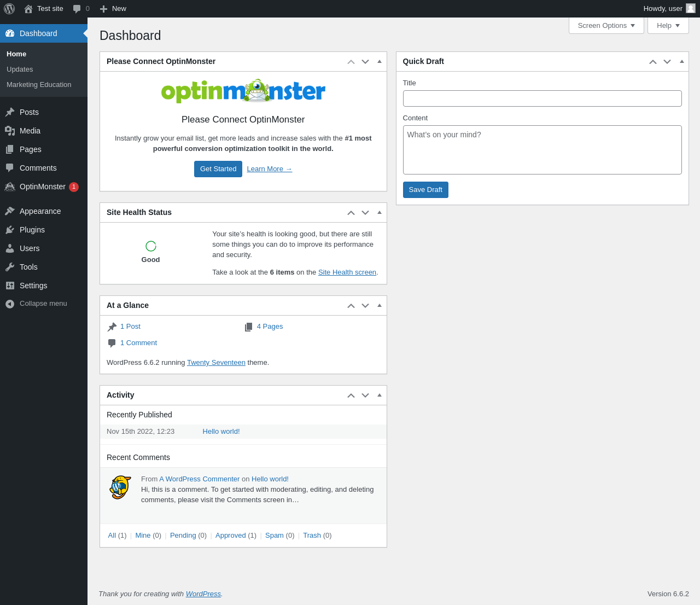Click the Site Health Good circle indicator
The height and width of the screenshot is (605, 700).
click(x=151, y=246)
